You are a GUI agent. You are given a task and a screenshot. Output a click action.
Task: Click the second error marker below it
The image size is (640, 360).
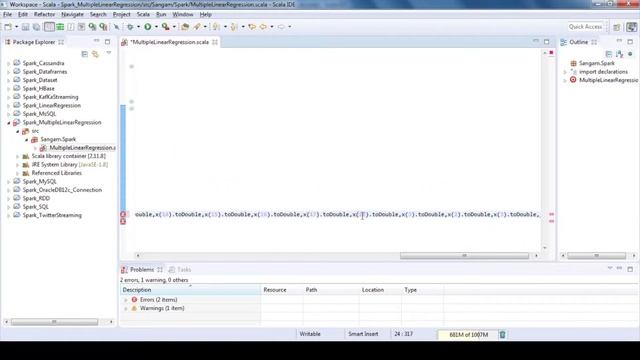click(123, 221)
